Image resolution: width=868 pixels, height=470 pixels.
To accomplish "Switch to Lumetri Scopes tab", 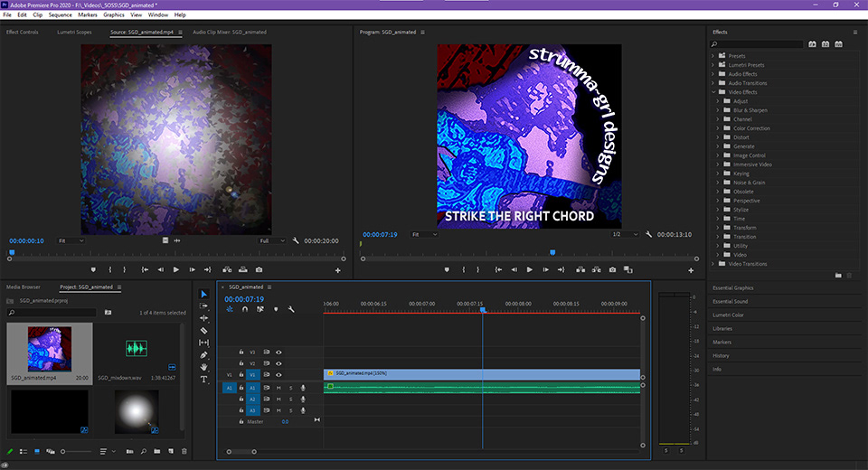I will click(74, 33).
